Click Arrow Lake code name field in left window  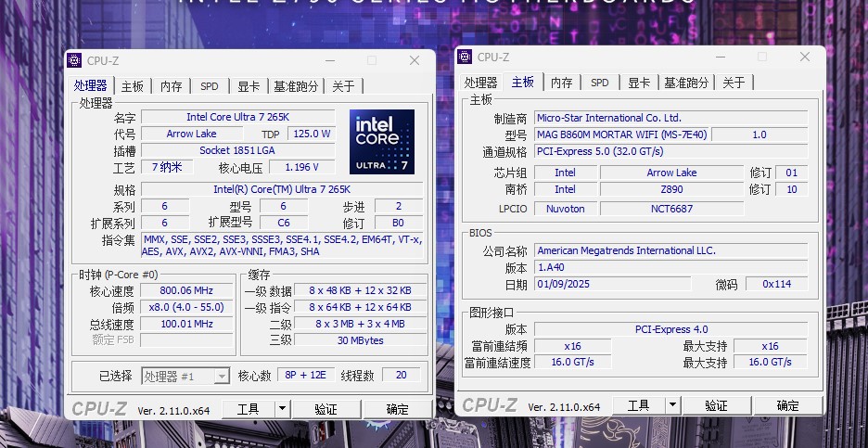point(192,134)
